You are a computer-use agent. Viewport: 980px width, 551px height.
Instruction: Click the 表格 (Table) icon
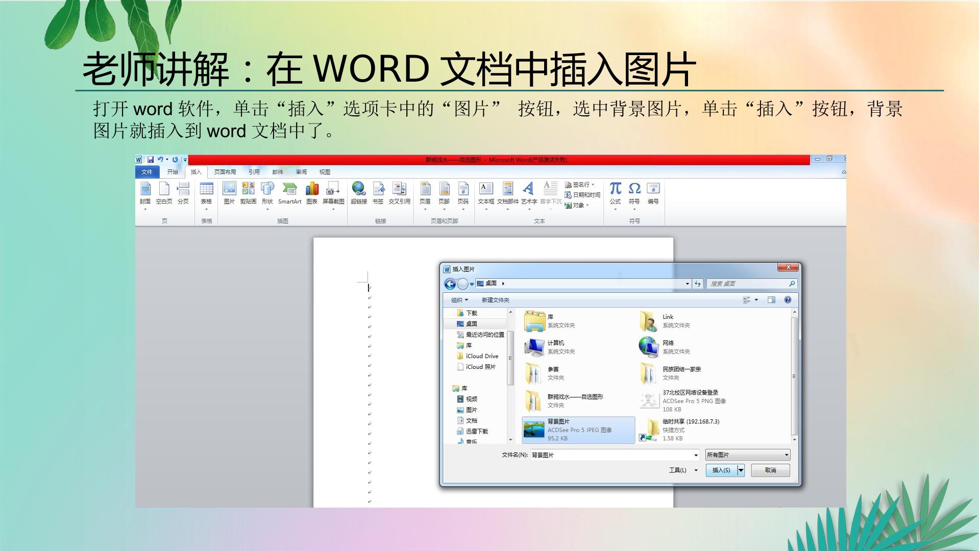click(206, 189)
